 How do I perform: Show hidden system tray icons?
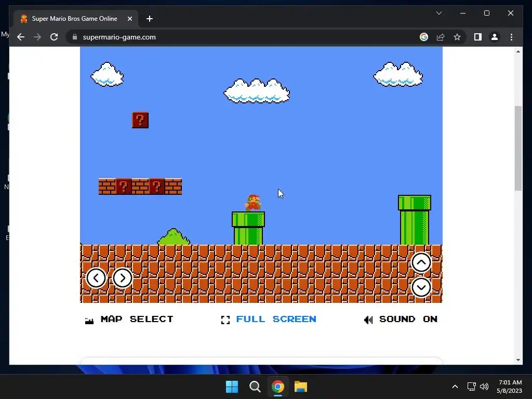(x=455, y=387)
